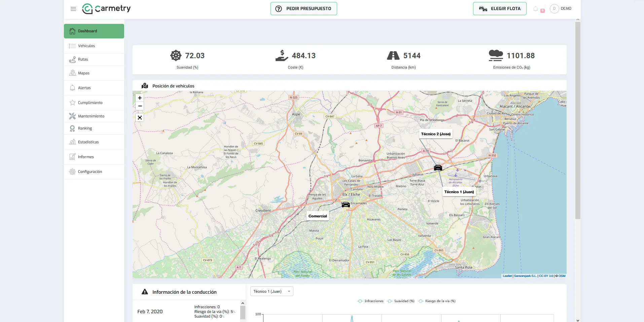Toggle fullscreen map view button
Screen dimensions: 644x322
(x=140, y=117)
